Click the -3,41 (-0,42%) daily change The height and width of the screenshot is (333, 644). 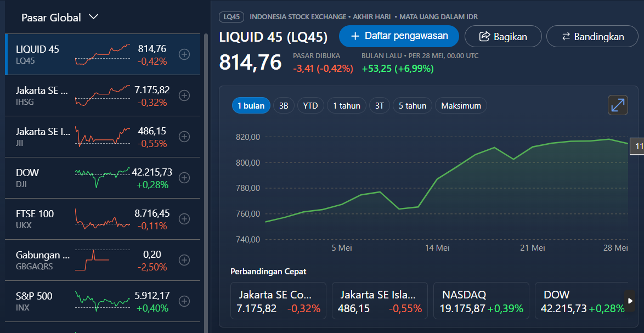pos(323,69)
